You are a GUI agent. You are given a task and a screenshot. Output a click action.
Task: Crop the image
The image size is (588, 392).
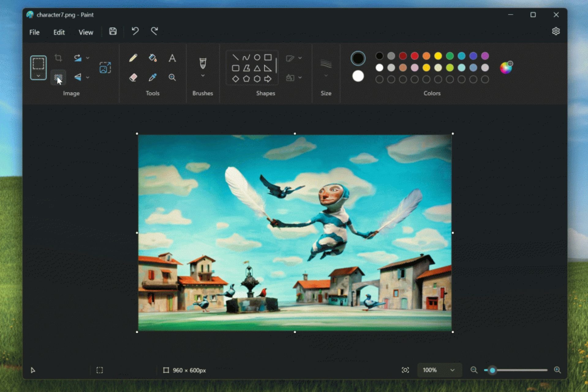58,58
